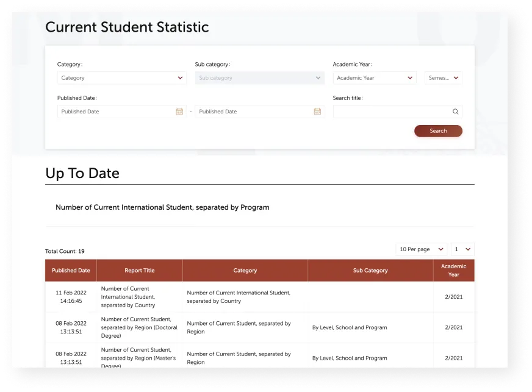532x392 pixels.
Task: Open report 'separated by Region (Doctoral Degree)'
Action: pyautogui.click(x=139, y=327)
